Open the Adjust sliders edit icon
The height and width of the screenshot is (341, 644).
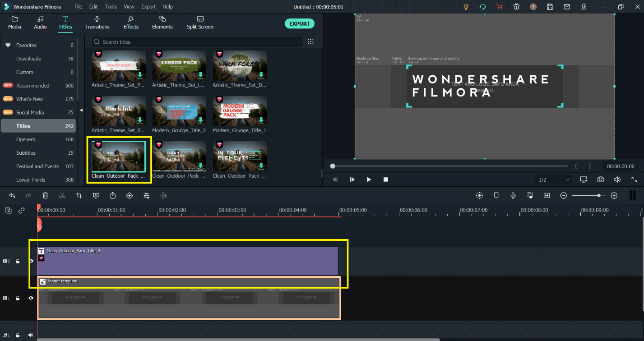[147, 195]
